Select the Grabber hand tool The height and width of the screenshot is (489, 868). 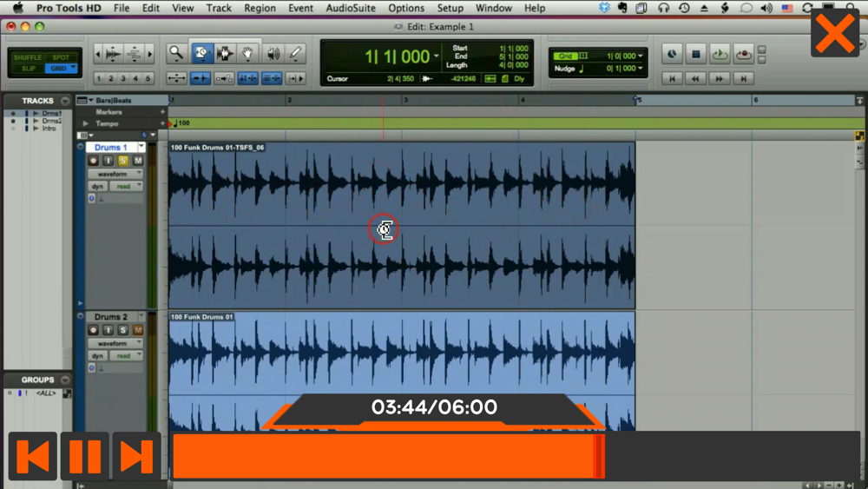coord(248,54)
